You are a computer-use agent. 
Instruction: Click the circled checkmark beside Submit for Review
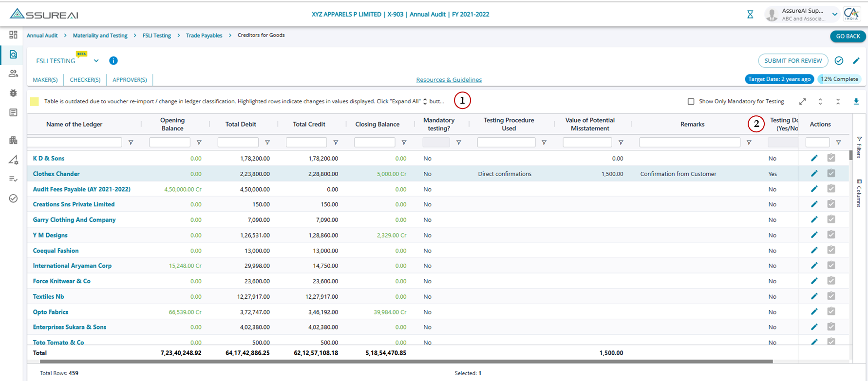point(839,61)
